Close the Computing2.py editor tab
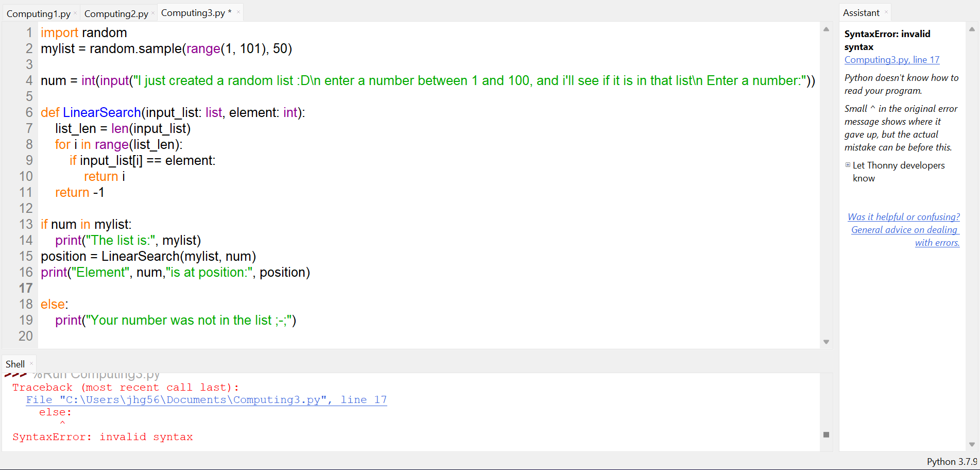 pyautogui.click(x=153, y=13)
